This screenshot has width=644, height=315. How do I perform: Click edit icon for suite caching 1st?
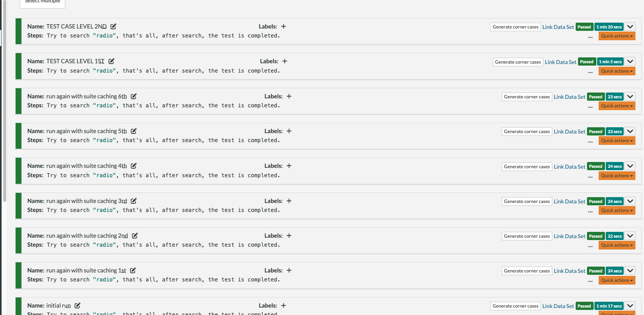tap(133, 271)
